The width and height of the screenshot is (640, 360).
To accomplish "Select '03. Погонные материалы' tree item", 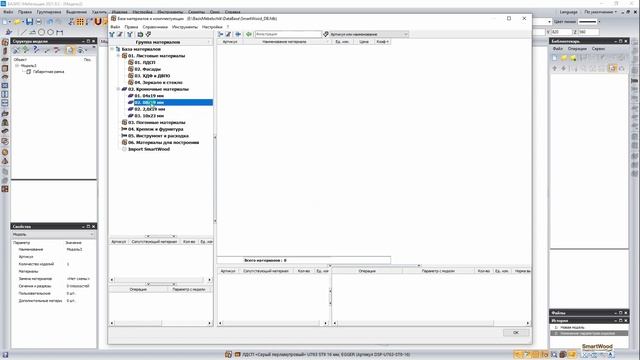I will coord(157,122).
